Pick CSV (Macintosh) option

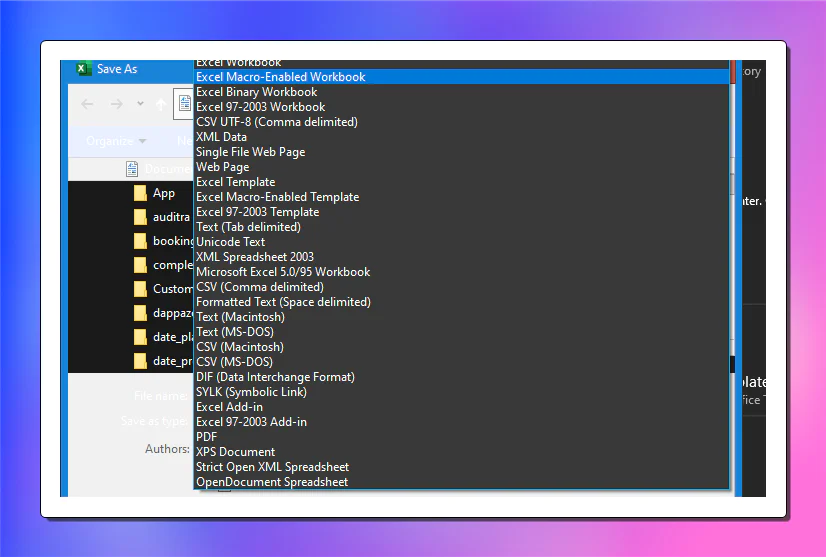[461, 347]
